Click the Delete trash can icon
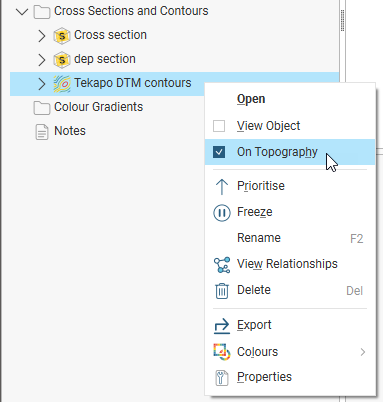The width and height of the screenshot is (383, 402). click(222, 291)
